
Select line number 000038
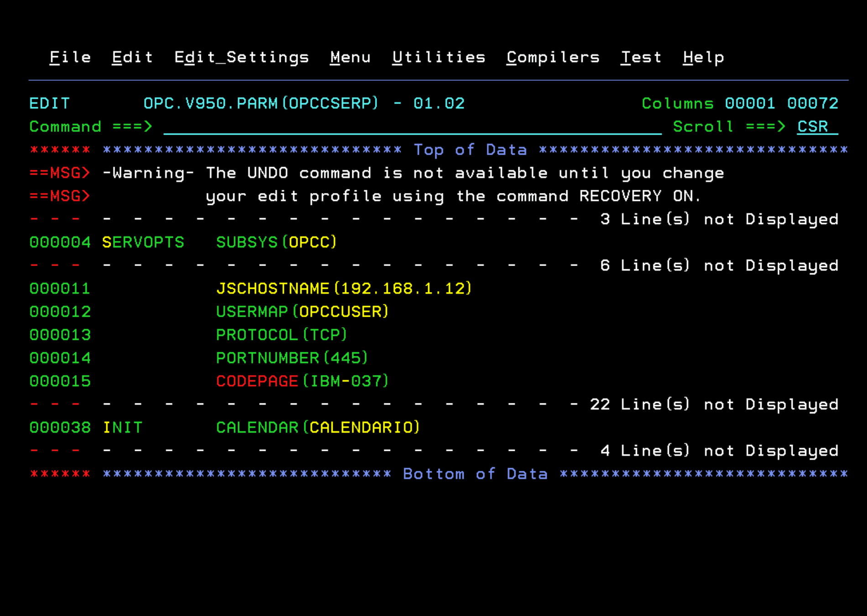click(60, 428)
